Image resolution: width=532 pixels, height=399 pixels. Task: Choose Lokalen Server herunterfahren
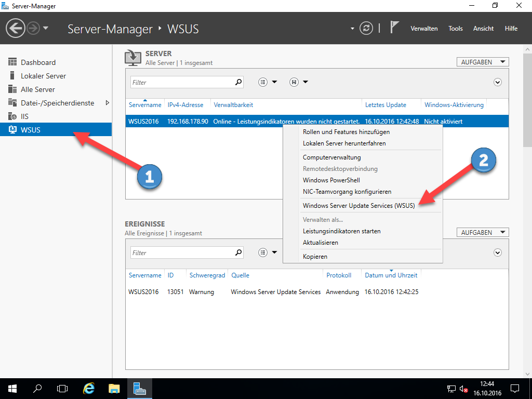point(344,143)
